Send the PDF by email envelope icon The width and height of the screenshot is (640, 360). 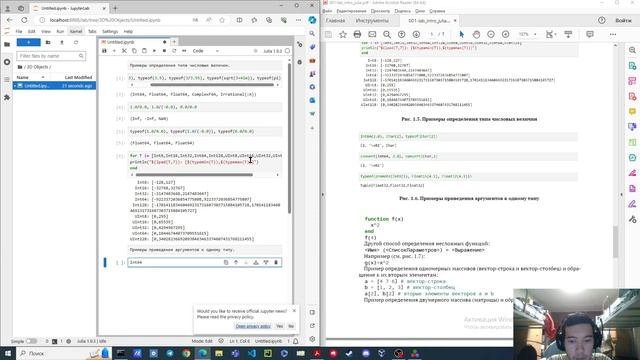point(372,34)
